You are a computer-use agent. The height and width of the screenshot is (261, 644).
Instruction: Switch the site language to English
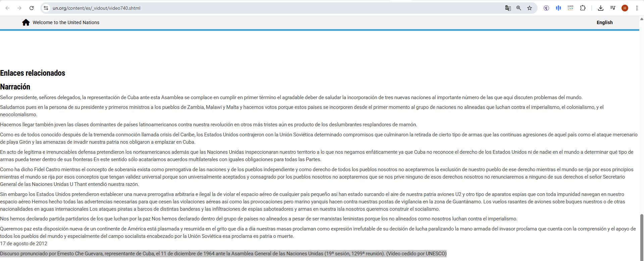click(604, 22)
